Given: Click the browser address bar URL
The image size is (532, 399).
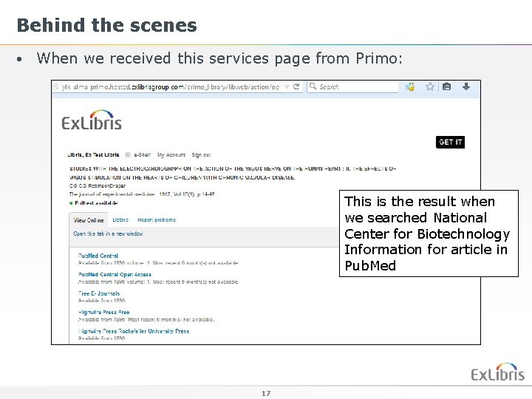Looking at the screenshot, I should [171, 87].
